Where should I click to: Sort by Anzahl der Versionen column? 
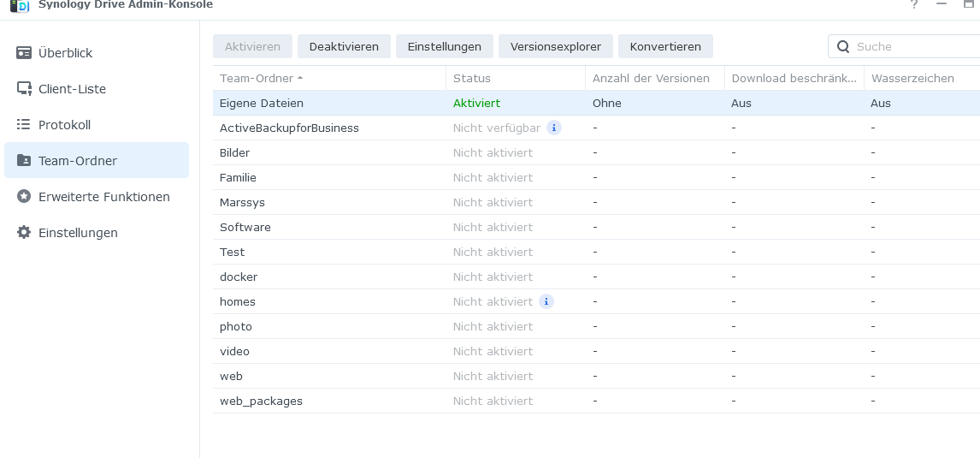655,78
